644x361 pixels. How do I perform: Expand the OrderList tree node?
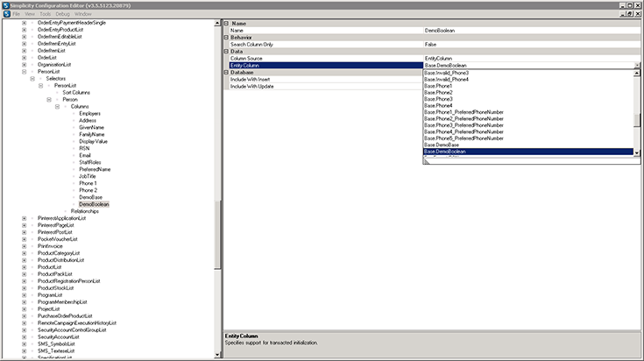tap(24, 58)
